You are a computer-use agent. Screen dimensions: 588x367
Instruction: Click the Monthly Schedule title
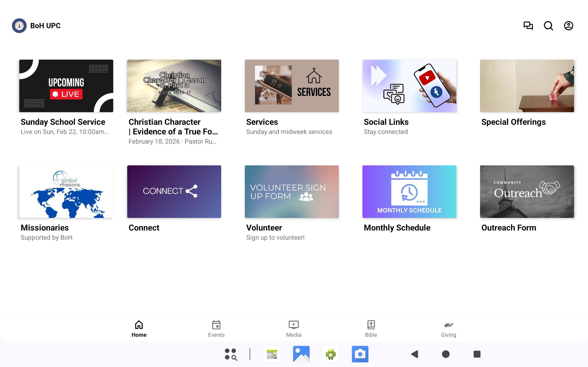pyautogui.click(x=397, y=228)
